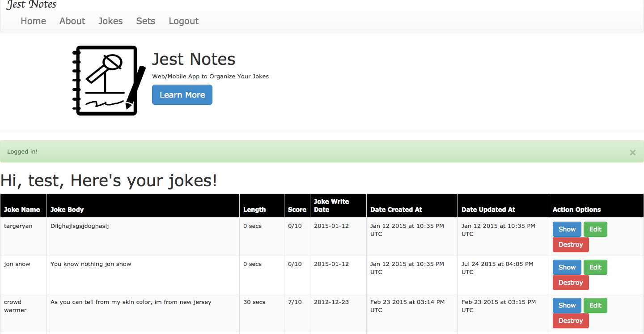Click 'You know nothing jon snow' text
644x334 pixels.
pos(91,264)
